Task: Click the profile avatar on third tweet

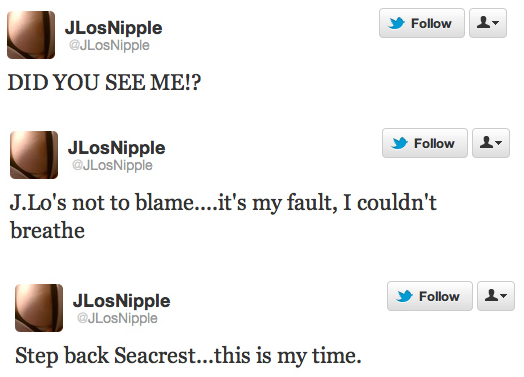Action: [x=39, y=308]
